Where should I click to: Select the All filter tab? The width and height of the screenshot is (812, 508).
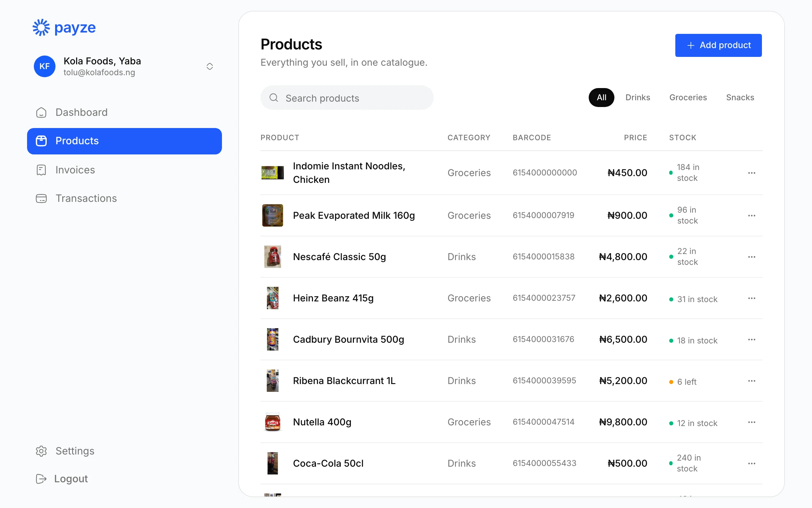pos(602,98)
